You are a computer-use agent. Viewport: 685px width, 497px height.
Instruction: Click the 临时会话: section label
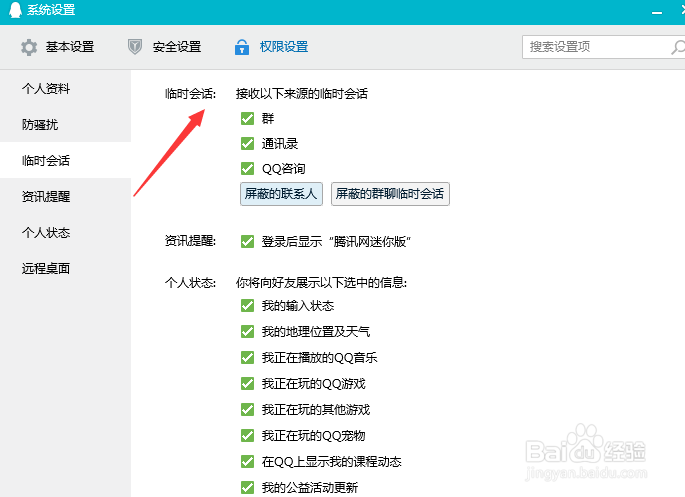[190, 93]
